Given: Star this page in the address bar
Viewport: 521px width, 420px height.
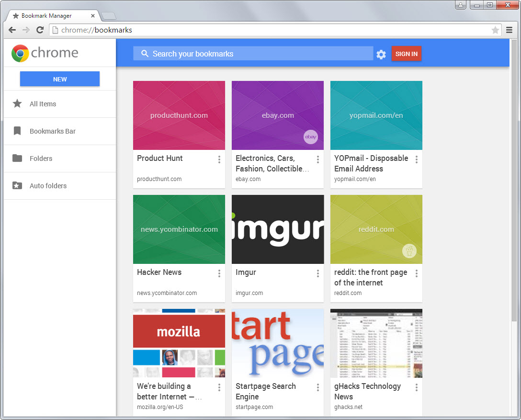Looking at the screenshot, I should (x=495, y=30).
